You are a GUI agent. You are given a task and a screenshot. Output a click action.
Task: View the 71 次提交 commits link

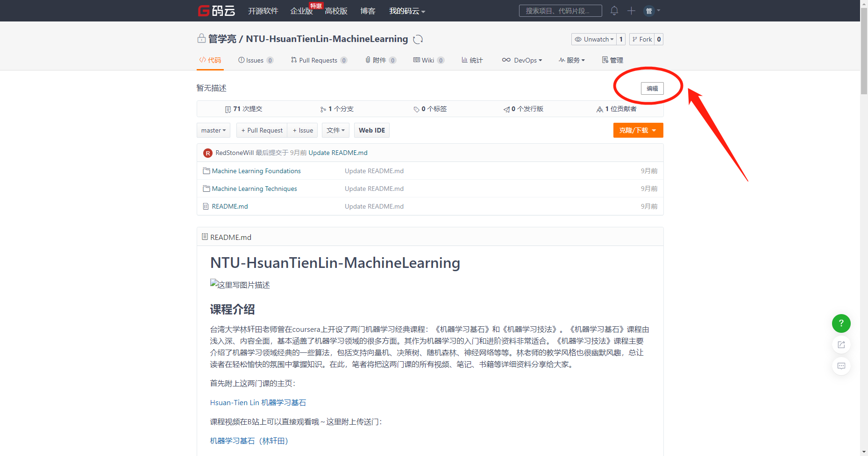point(243,109)
